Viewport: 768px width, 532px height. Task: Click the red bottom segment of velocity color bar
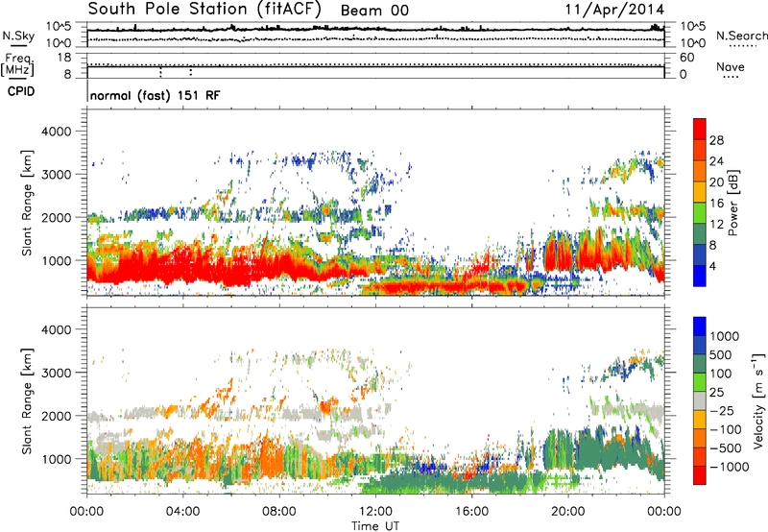point(700,475)
